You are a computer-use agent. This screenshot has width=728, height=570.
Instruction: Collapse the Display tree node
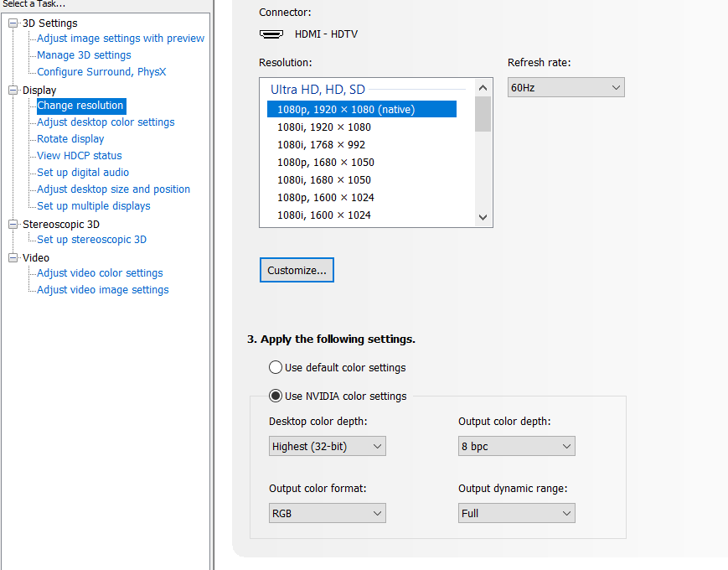coord(13,91)
